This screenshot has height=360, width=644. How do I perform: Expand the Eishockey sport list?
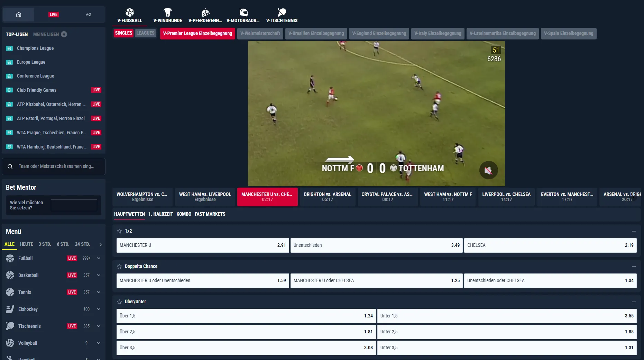[x=99, y=309]
